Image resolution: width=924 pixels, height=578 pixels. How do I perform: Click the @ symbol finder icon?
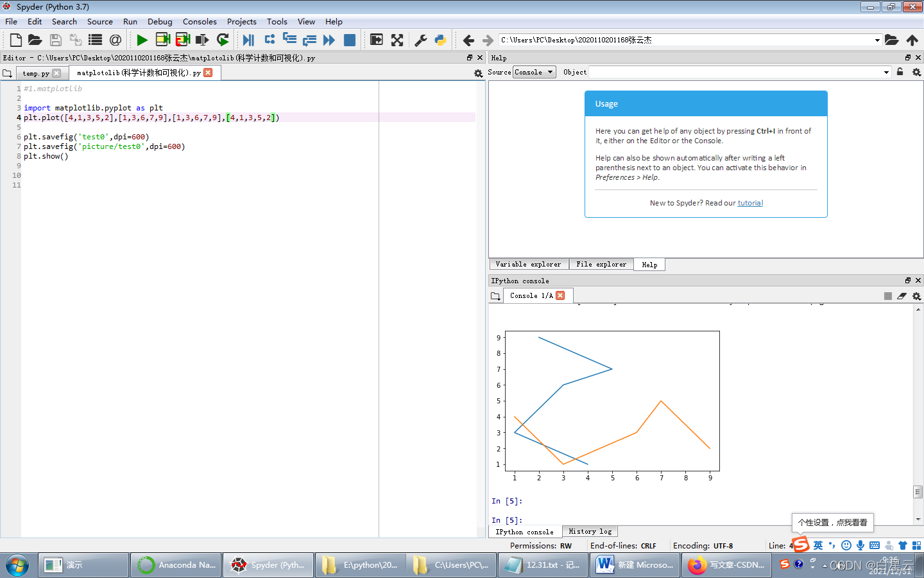point(116,40)
